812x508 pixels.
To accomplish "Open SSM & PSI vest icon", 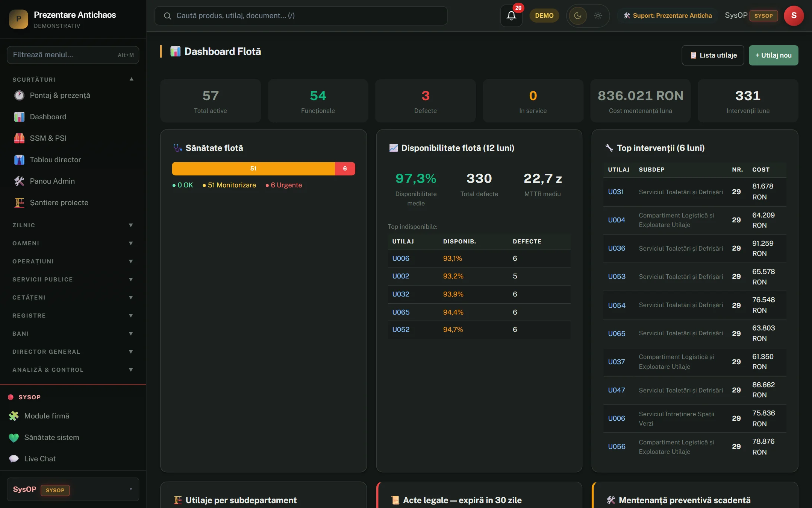I will 19,138.
